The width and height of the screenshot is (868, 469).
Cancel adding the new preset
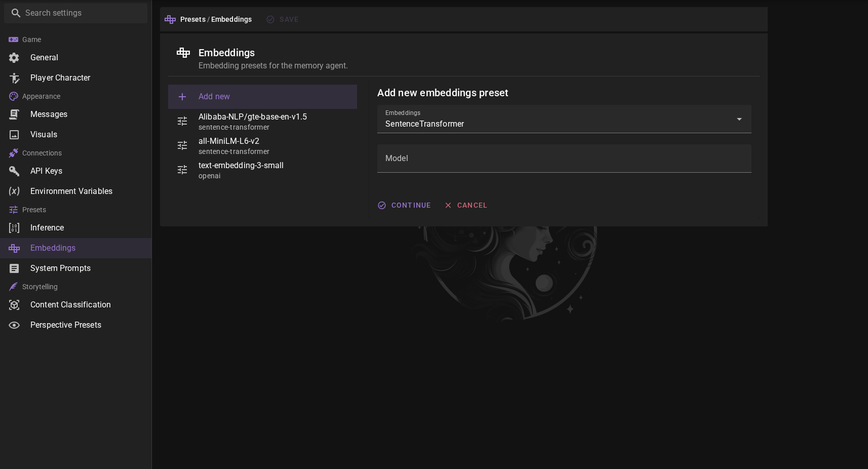pyautogui.click(x=466, y=205)
